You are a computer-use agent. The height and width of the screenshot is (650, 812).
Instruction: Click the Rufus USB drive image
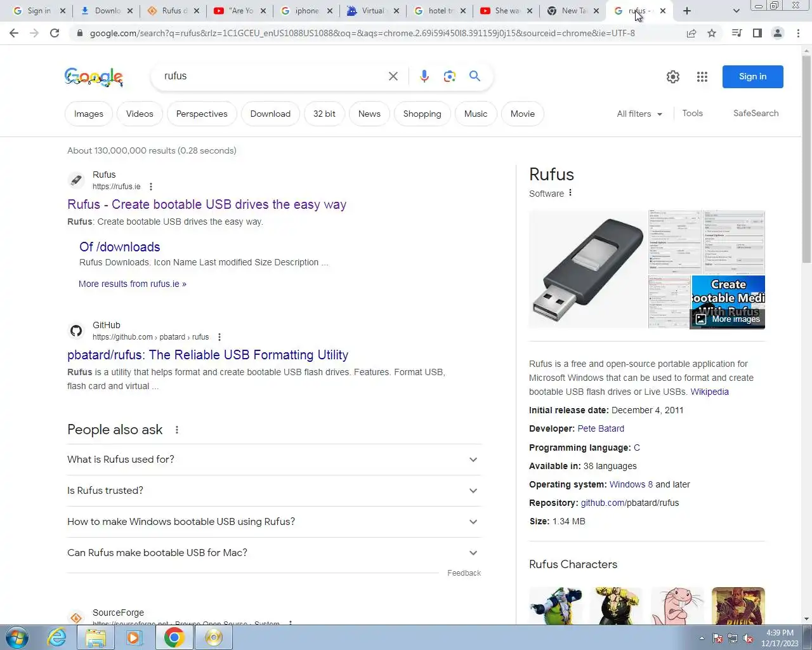587,269
